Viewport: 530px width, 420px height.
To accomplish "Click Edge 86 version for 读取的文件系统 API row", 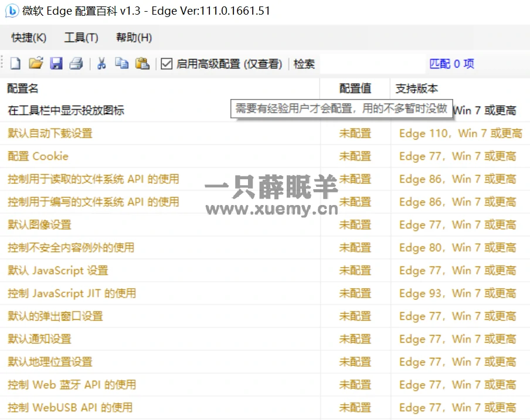I will (458, 179).
